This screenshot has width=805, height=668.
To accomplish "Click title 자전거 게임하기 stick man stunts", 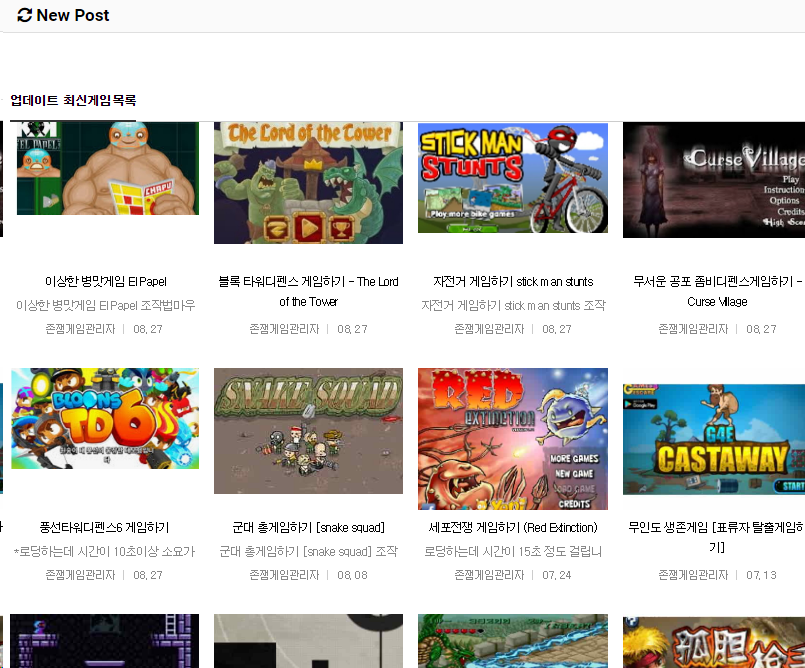I will (x=513, y=281).
